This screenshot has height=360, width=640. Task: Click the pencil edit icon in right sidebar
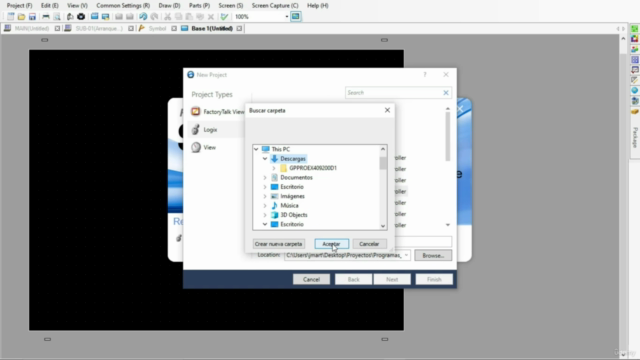click(x=635, y=80)
